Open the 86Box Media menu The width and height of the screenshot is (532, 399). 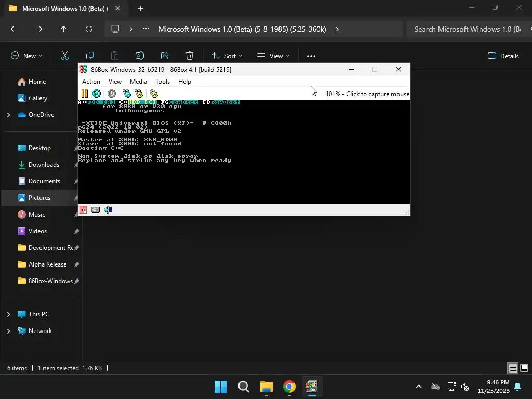click(138, 82)
